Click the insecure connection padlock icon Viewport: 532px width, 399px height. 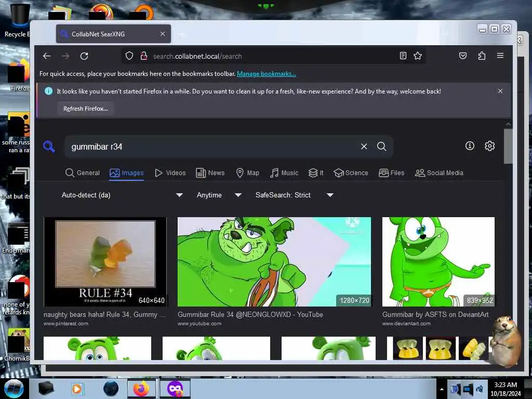pyautogui.click(x=144, y=56)
